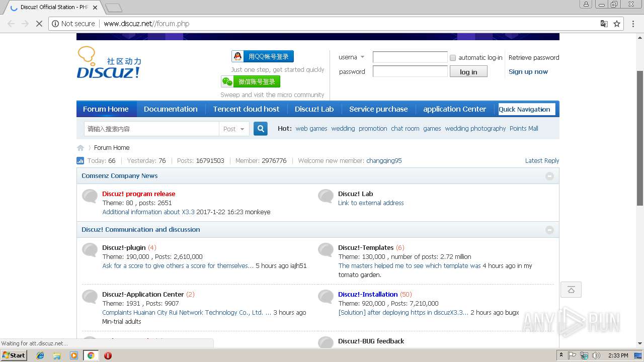Click the Forum Home breadcrumb link
The height and width of the screenshot is (362, 644).
112,148
